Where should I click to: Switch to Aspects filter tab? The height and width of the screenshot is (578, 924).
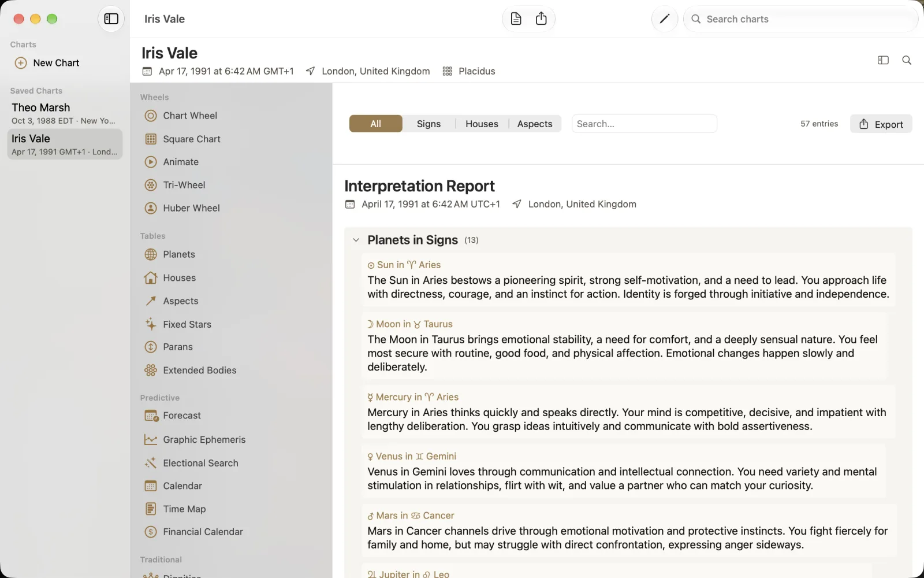(x=535, y=124)
